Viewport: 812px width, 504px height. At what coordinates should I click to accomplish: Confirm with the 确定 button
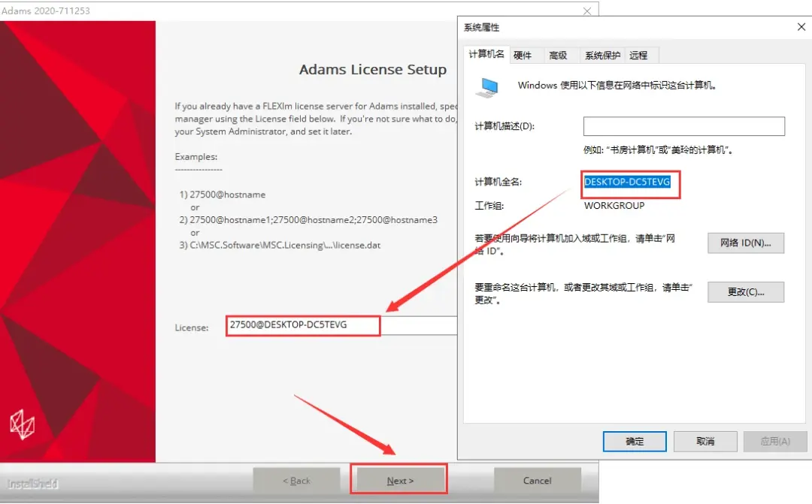[635, 442]
